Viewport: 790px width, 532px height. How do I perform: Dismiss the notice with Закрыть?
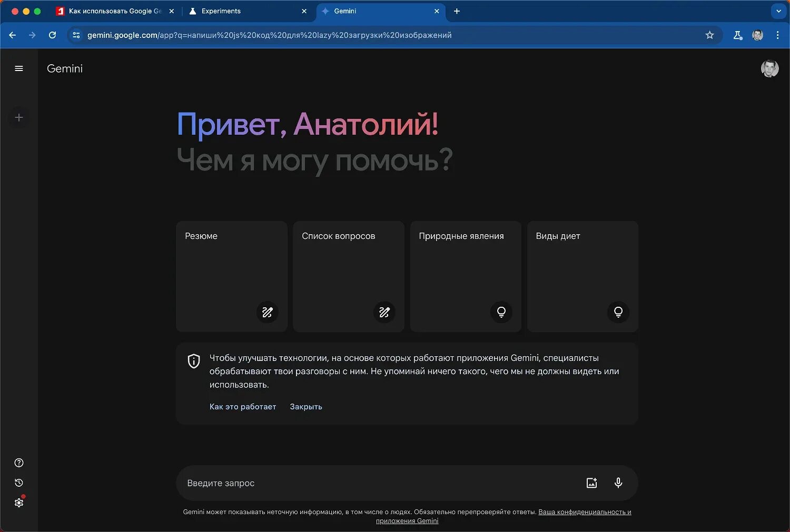(306, 407)
